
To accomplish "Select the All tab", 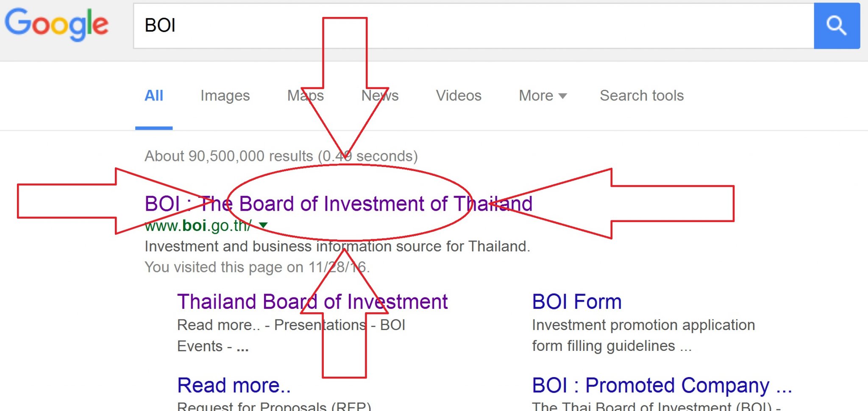I will [x=154, y=96].
